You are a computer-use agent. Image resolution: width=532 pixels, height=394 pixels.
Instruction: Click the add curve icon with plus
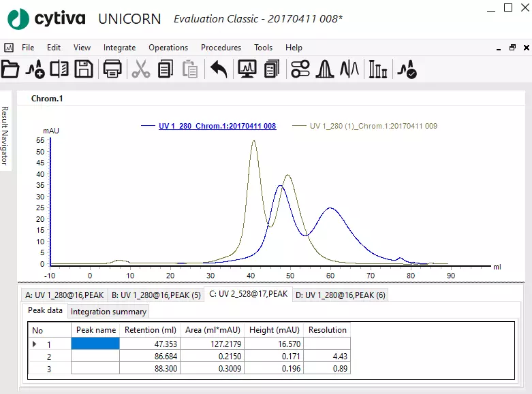[35, 69]
